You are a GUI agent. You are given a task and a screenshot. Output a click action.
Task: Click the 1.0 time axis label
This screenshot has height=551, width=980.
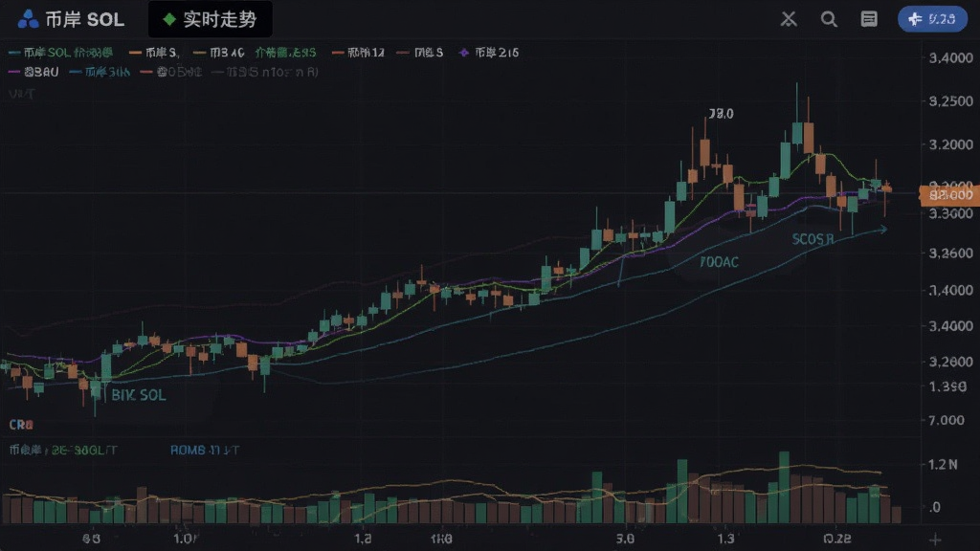point(186,539)
